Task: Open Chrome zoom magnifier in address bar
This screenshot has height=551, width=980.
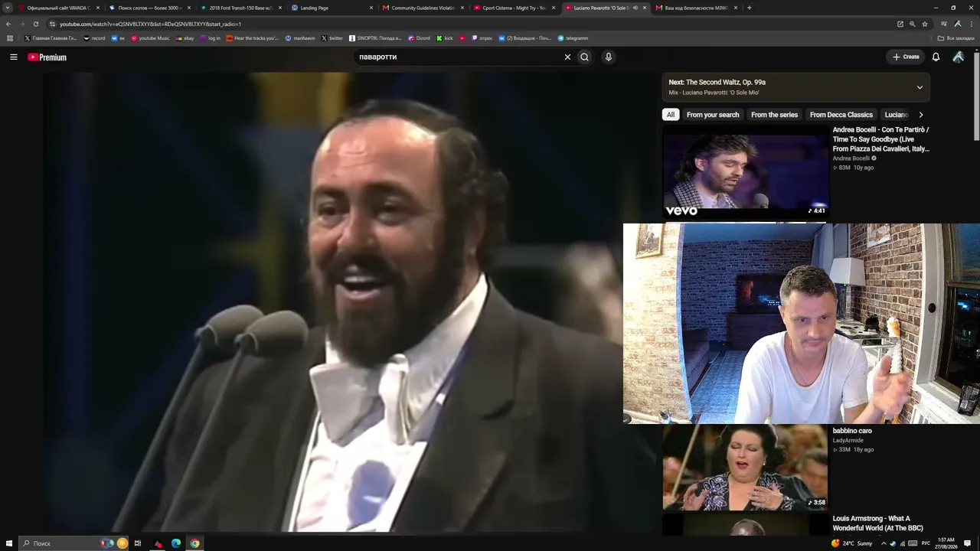Action: point(912,24)
